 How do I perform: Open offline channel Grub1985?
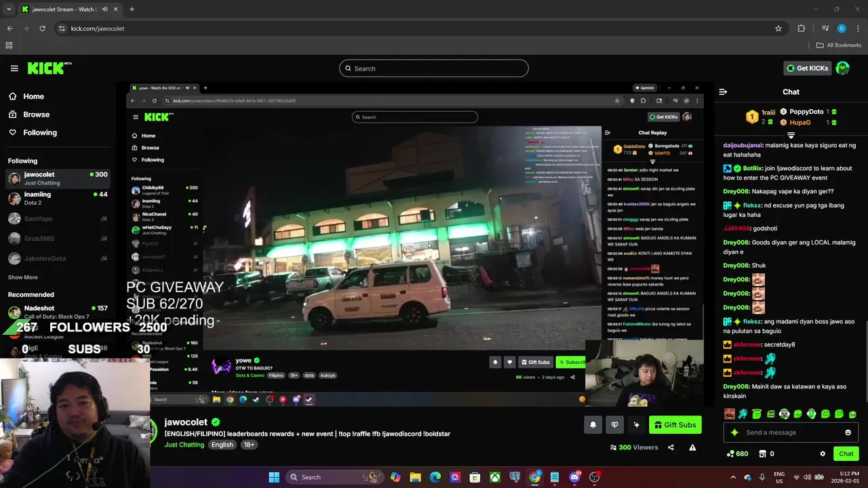point(58,239)
